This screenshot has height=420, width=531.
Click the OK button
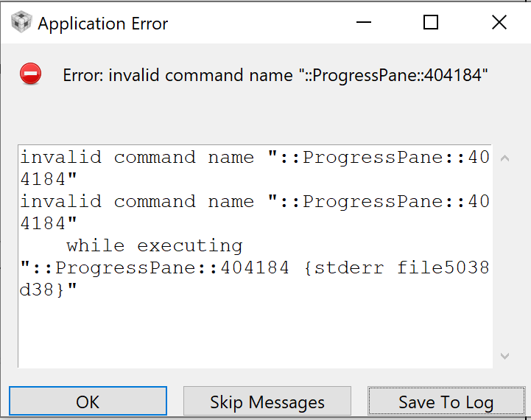pyautogui.click(x=88, y=402)
